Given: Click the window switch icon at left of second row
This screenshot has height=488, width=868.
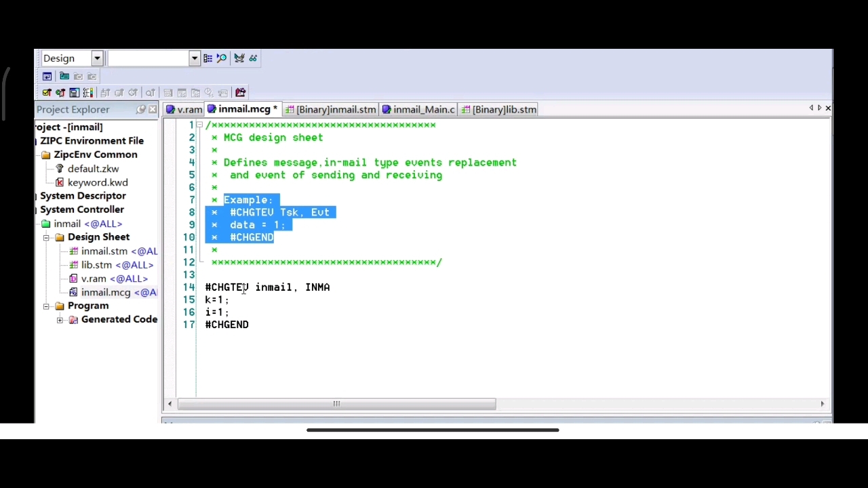Looking at the screenshot, I should 47,76.
